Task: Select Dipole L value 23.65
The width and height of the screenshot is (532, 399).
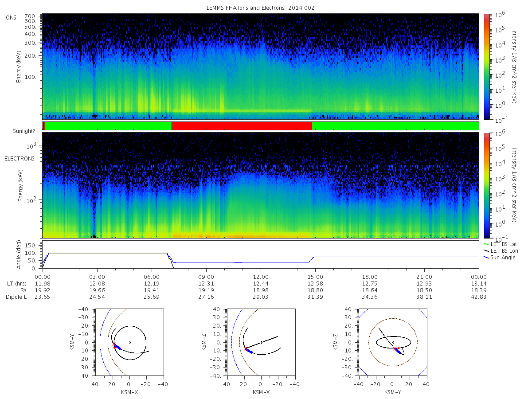Action: (x=43, y=297)
